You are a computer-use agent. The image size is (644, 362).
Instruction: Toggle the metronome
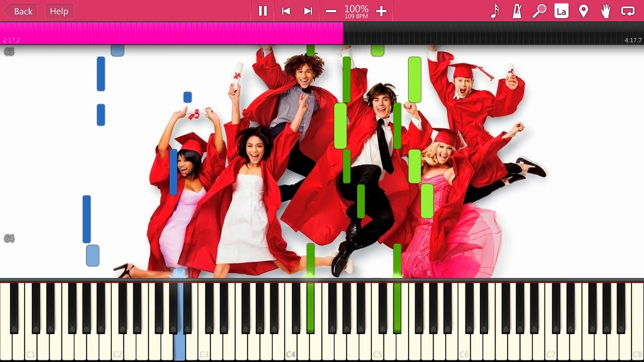pos(517,11)
